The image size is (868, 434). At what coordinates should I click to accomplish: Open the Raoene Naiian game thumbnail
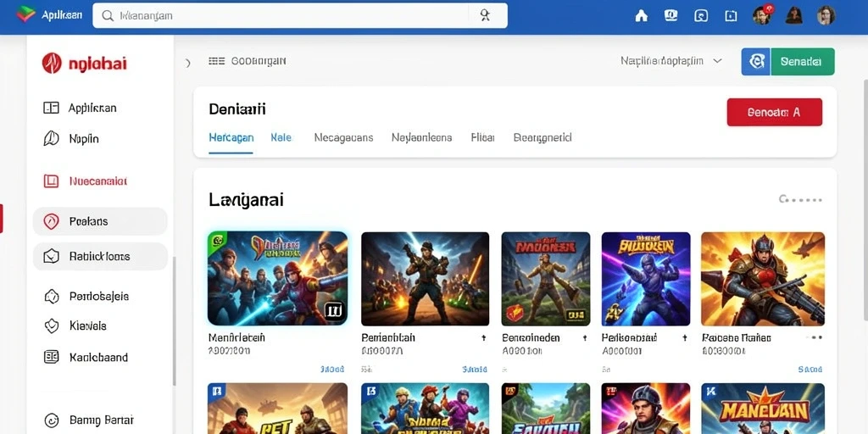coord(763,278)
